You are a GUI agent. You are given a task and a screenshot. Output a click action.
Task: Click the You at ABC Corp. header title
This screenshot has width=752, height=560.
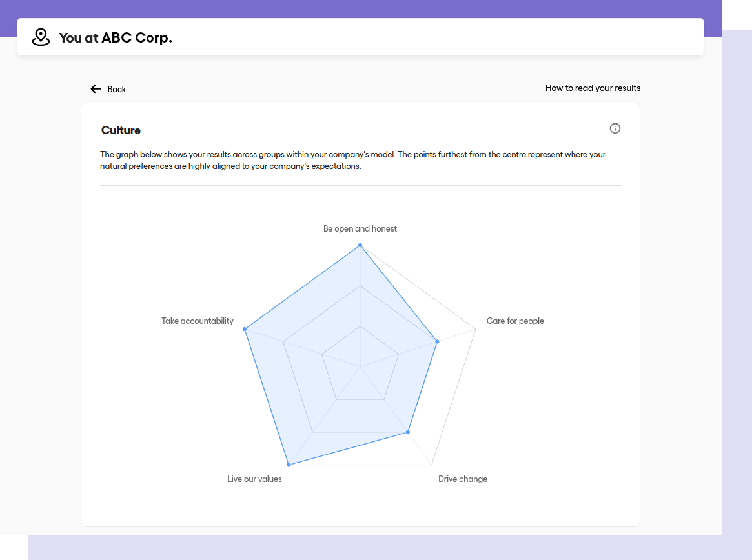[116, 38]
